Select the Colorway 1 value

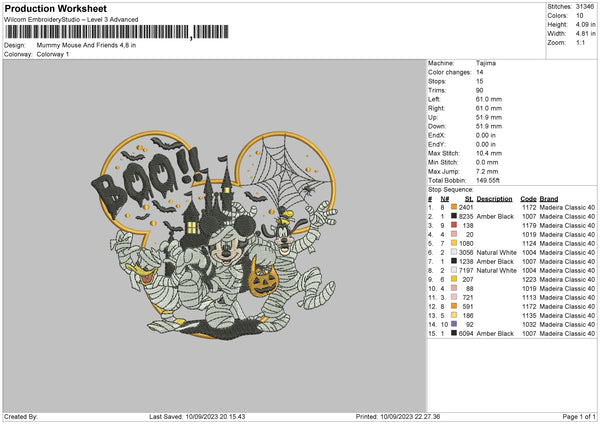53,54
